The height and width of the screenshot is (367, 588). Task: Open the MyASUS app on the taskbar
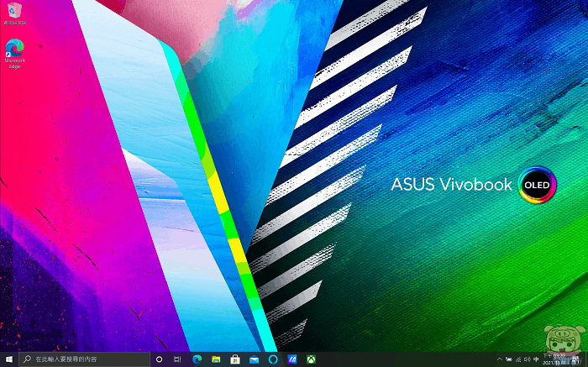click(292, 359)
